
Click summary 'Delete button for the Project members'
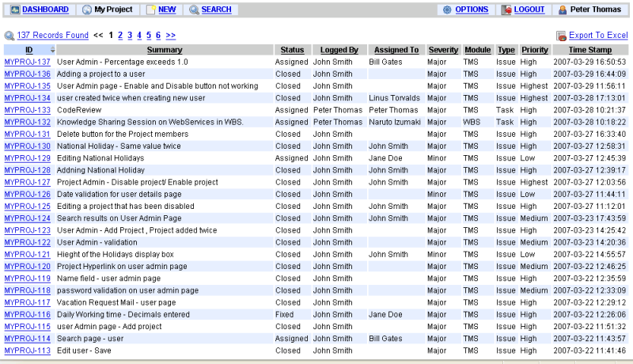(x=123, y=135)
